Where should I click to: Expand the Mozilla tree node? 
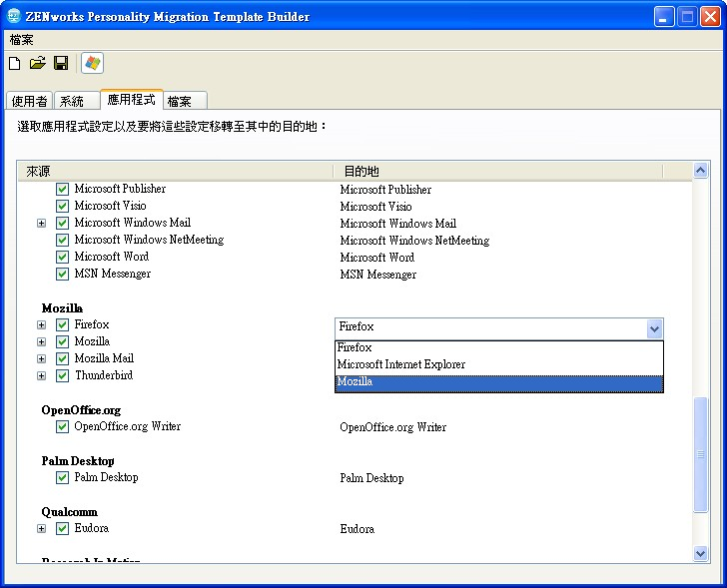click(x=41, y=342)
